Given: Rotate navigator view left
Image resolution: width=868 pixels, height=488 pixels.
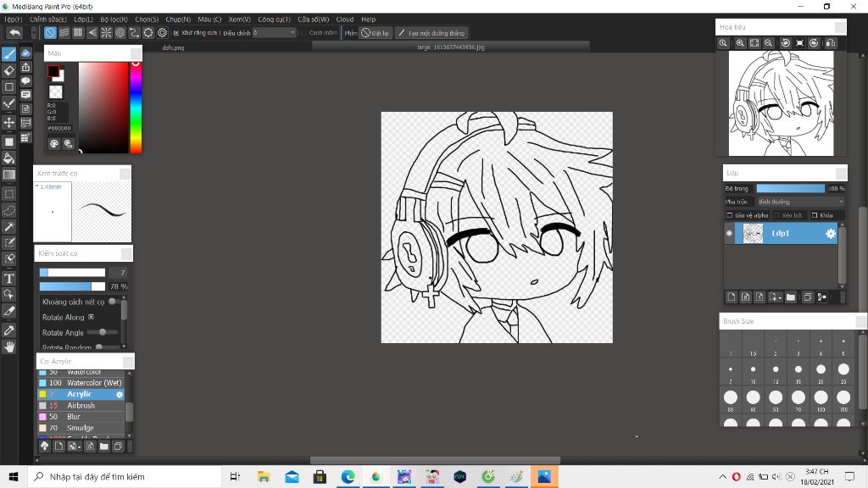Looking at the screenshot, I should 786,42.
